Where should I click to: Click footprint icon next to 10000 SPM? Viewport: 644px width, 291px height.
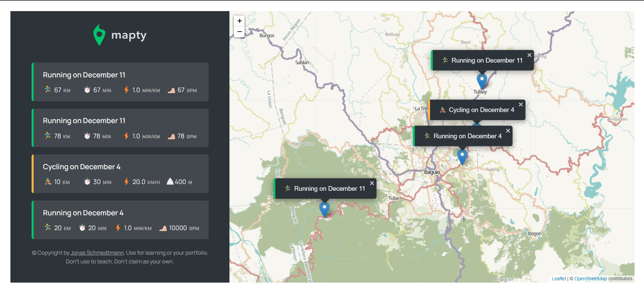(x=163, y=228)
